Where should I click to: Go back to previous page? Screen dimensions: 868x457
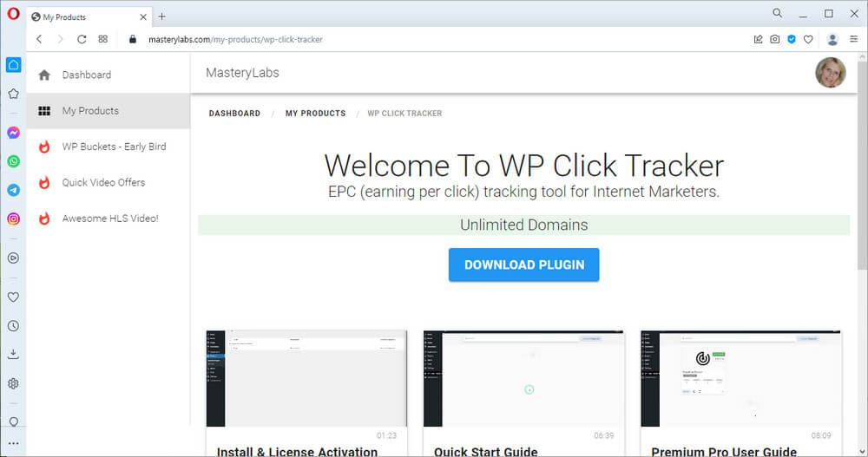pos(39,39)
